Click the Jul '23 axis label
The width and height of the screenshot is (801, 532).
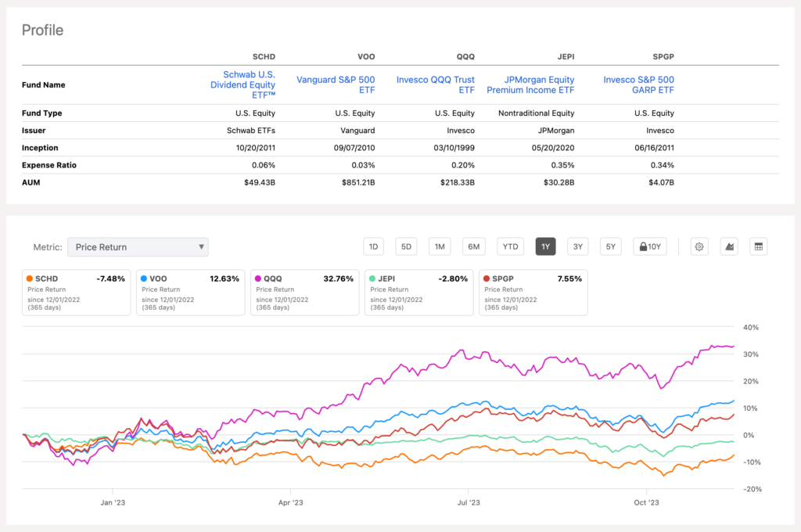[x=469, y=502]
